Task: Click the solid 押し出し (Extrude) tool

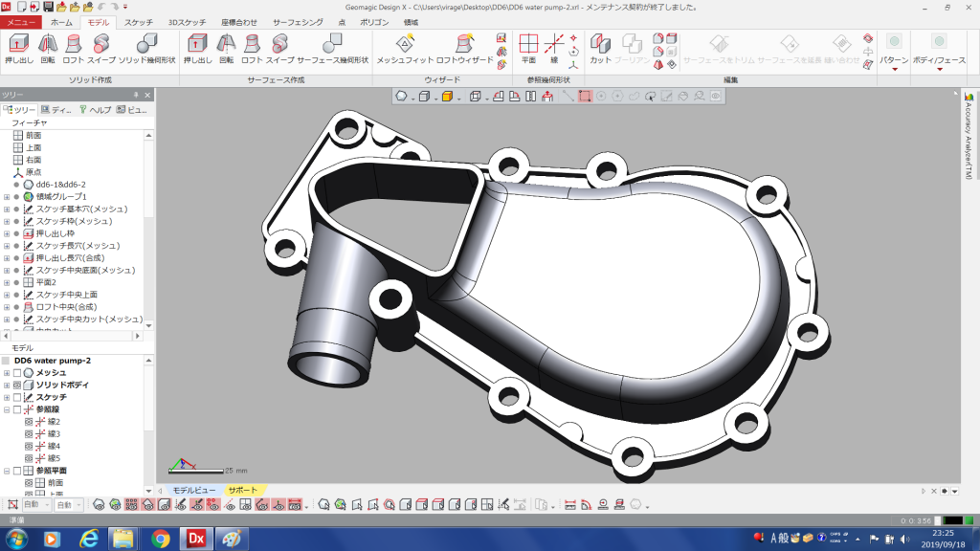Action: click(x=18, y=47)
